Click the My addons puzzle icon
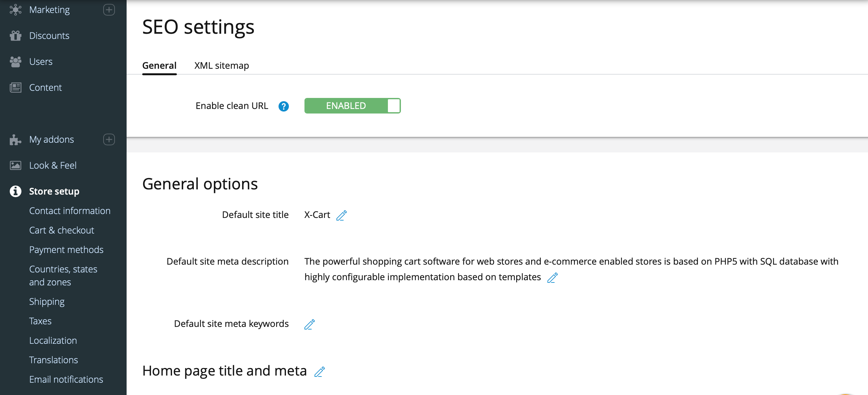The image size is (868, 395). 16,139
